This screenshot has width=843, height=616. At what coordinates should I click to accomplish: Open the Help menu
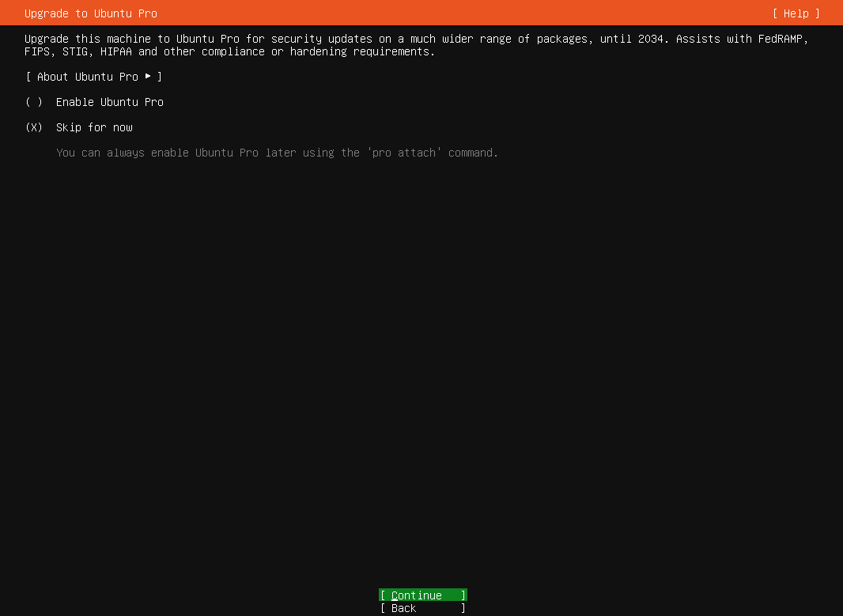coord(796,13)
